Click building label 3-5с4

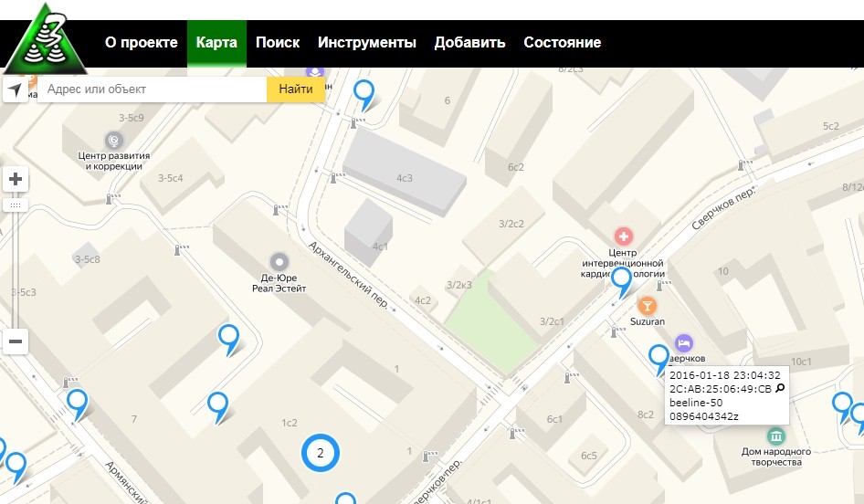point(170,178)
